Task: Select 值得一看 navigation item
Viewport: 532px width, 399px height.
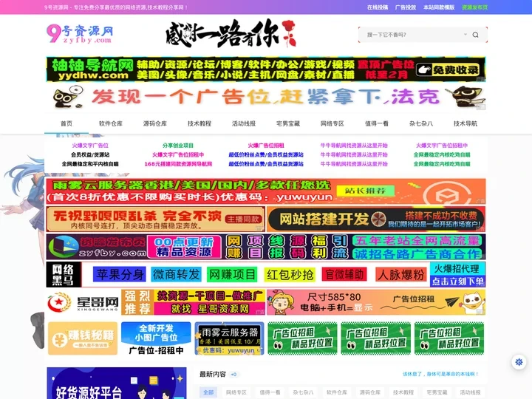Action: (x=377, y=123)
